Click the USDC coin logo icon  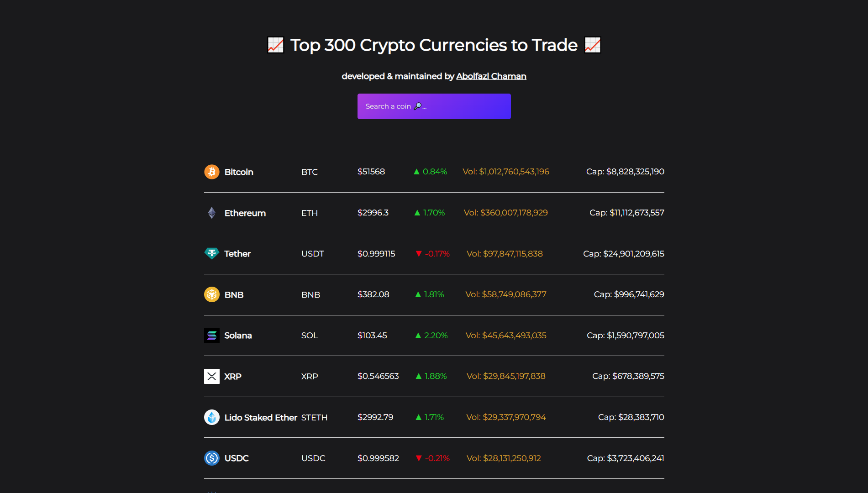[211, 458]
